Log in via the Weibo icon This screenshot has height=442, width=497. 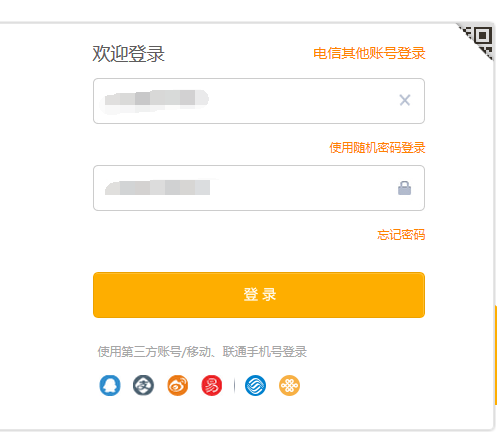click(x=177, y=385)
